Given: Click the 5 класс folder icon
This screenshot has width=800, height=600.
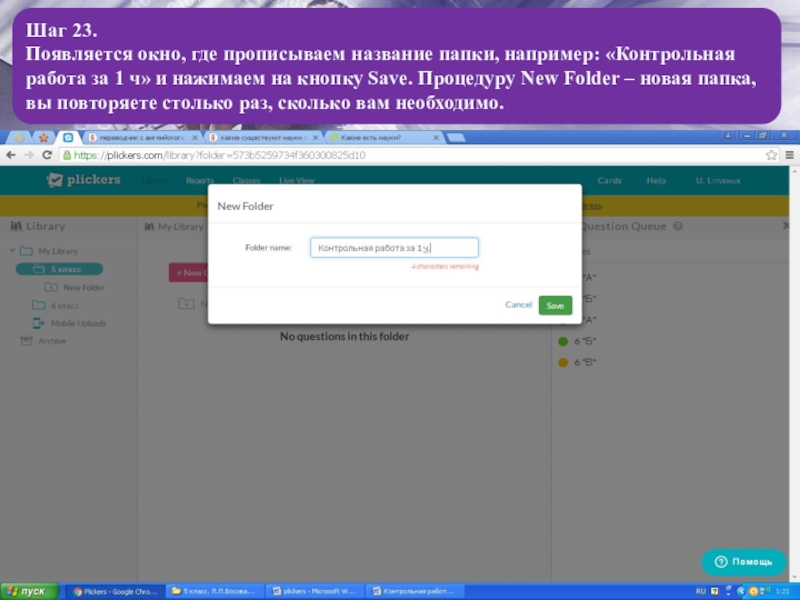Looking at the screenshot, I should click(x=38, y=269).
